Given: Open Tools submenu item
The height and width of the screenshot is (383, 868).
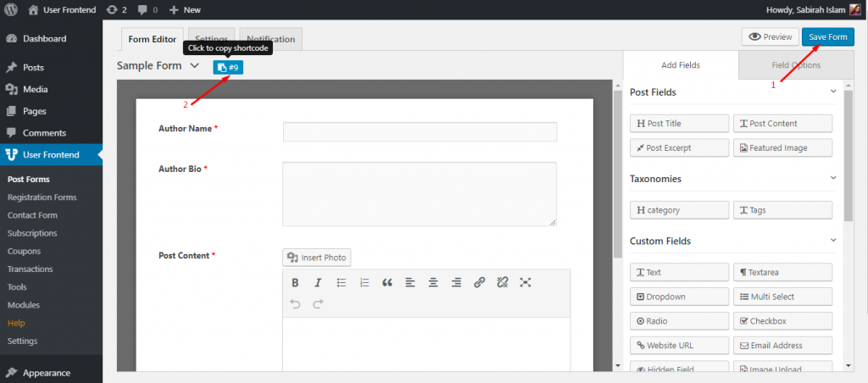Looking at the screenshot, I should tap(17, 287).
